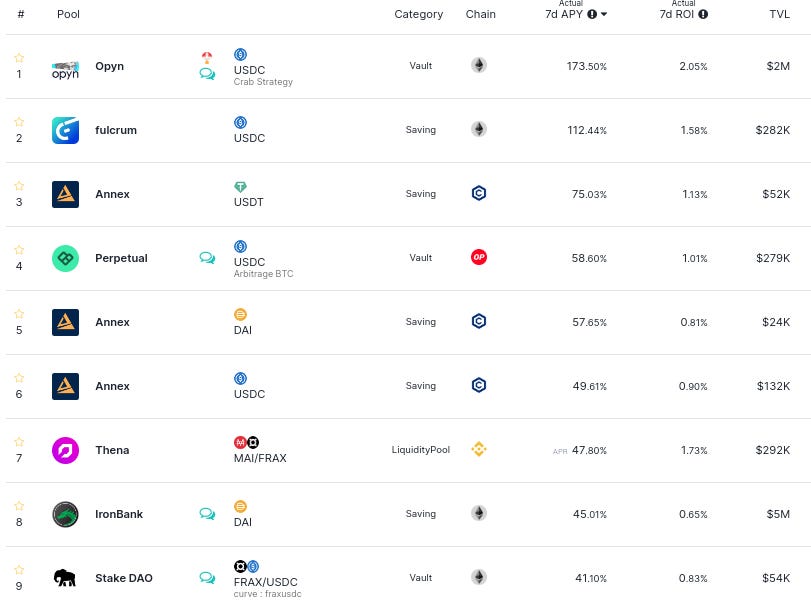Image resolution: width=811 pixels, height=605 pixels.
Task: Click the BNB chain icon for Thena
Action: pos(479,449)
